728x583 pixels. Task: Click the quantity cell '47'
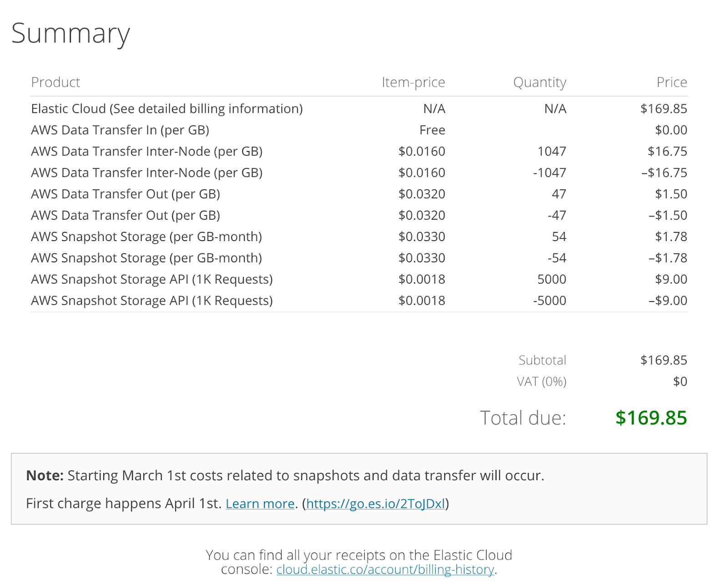(x=559, y=194)
